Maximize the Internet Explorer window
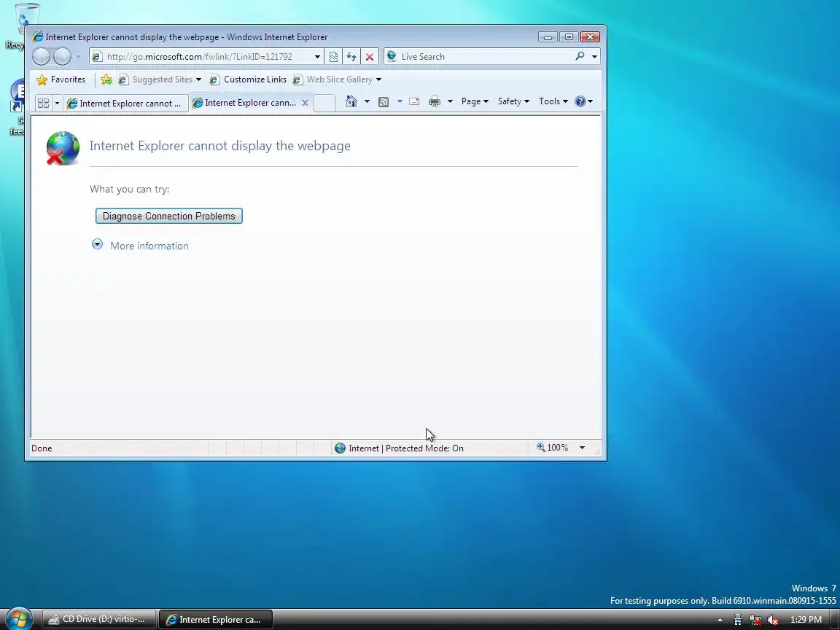 pos(569,36)
